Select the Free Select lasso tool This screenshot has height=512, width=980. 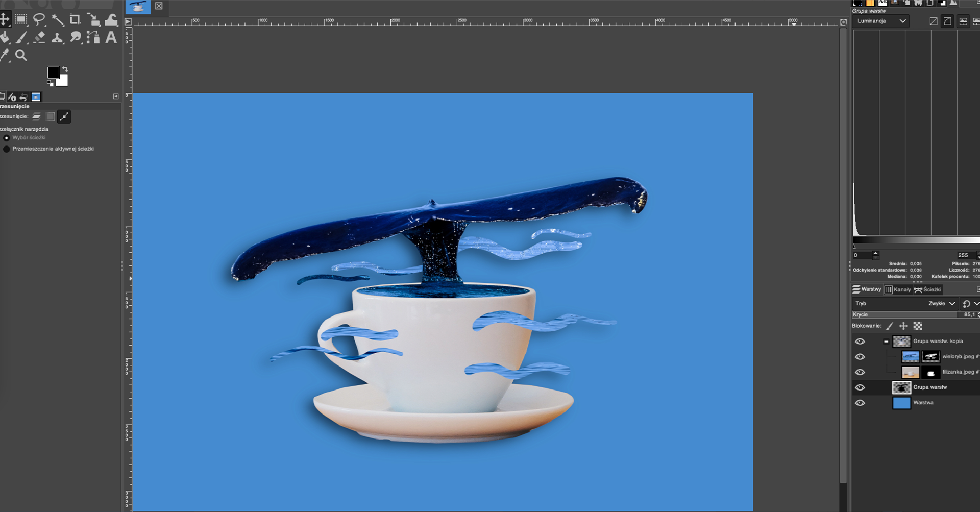[x=39, y=20]
